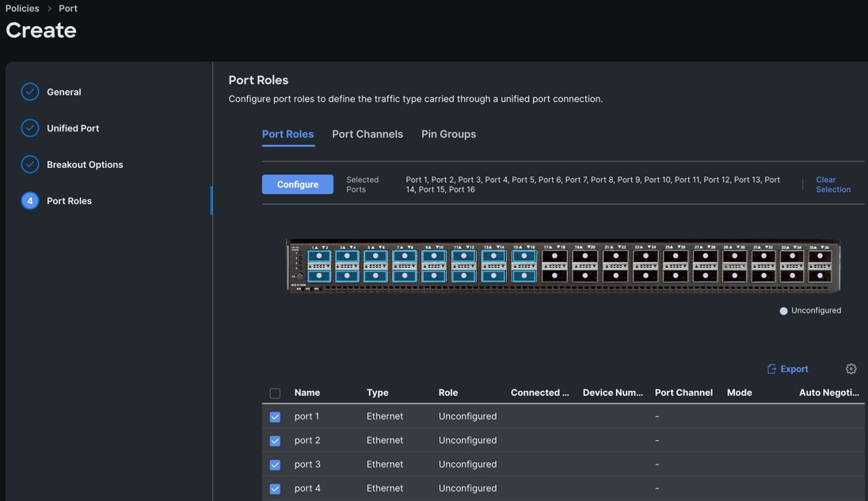Viewport: 868px width, 501px height.
Task: Toggle the select-all checkbox in table header
Action: pos(275,393)
